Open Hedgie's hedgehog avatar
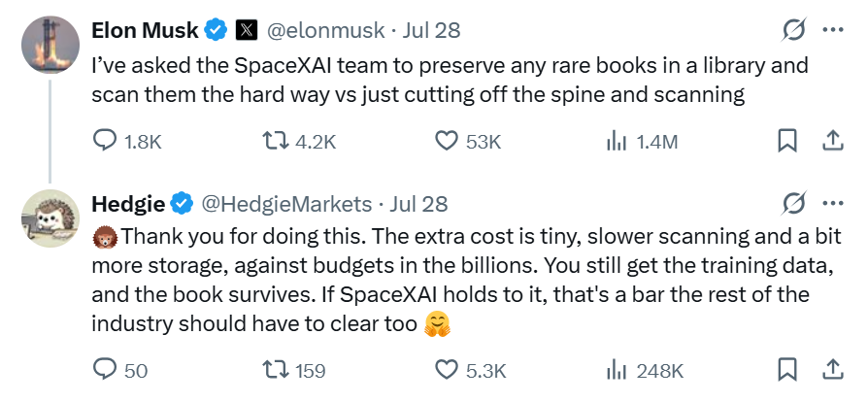The width and height of the screenshot is (868, 402). click(50, 218)
